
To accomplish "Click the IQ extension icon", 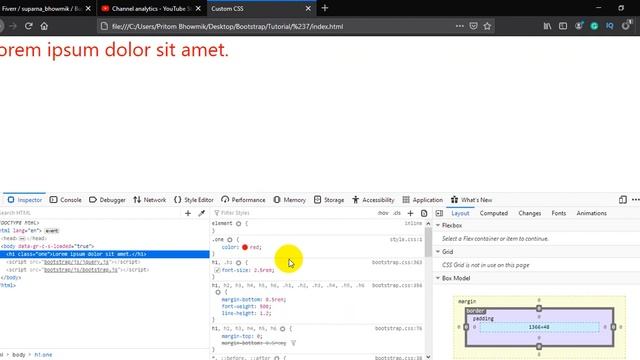I will tap(610, 26).
